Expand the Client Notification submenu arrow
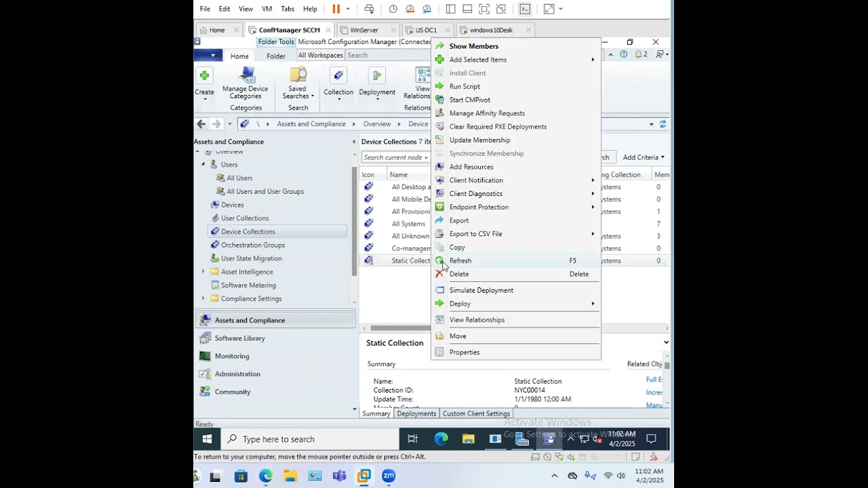The image size is (868, 488). [593, 180]
